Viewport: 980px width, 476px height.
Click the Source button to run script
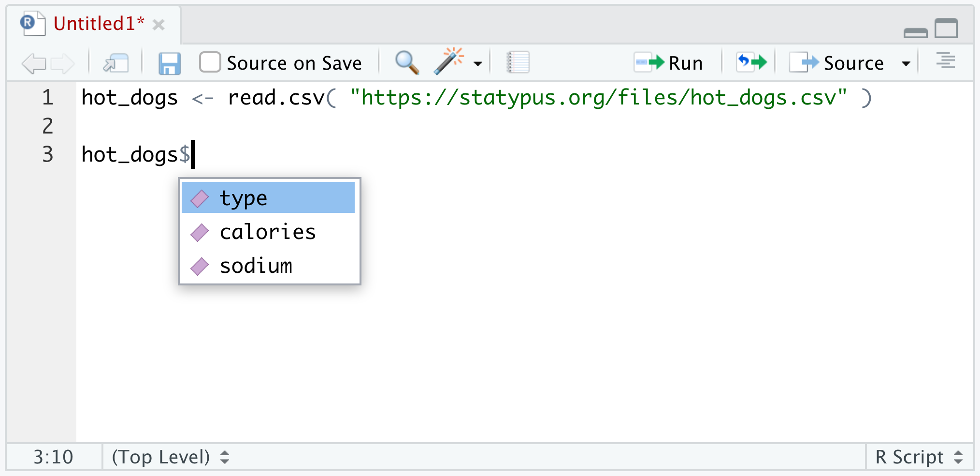(x=838, y=63)
